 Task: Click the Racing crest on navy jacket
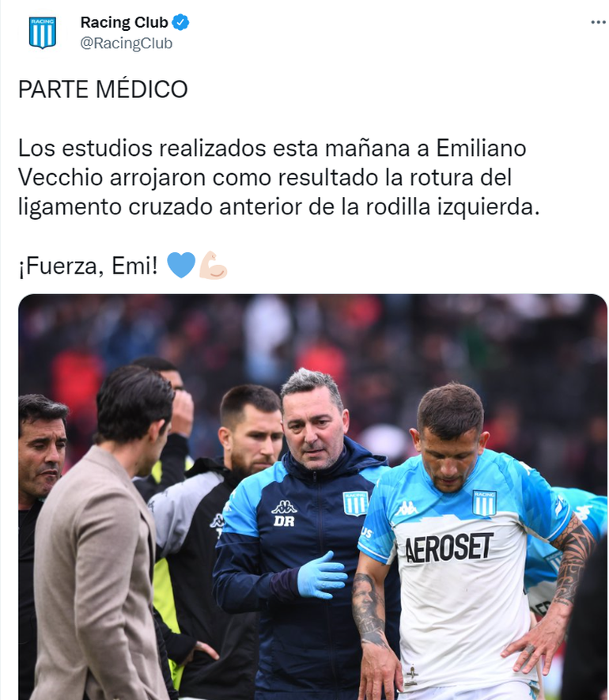(x=355, y=503)
